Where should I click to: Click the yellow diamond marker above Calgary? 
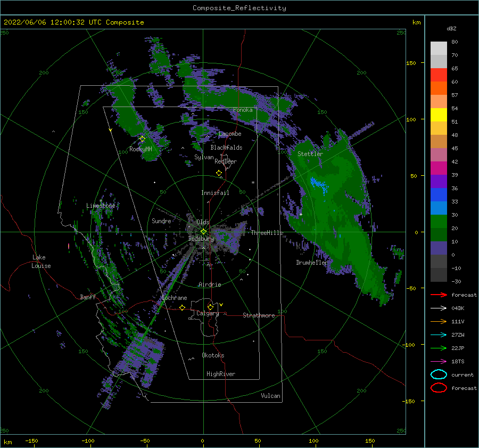coord(210,307)
